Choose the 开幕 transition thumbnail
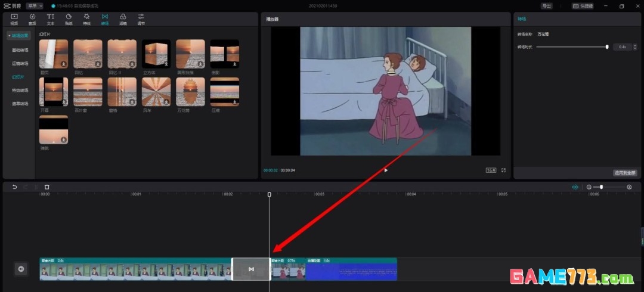Screen dimensions: 644x292 point(54,92)
